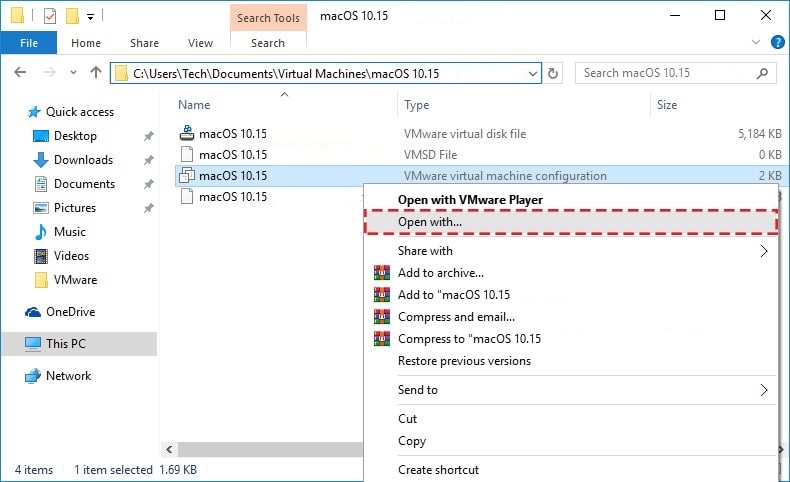
Task: Click the '5,184 KB' size cell
Action: pos(760,134)
